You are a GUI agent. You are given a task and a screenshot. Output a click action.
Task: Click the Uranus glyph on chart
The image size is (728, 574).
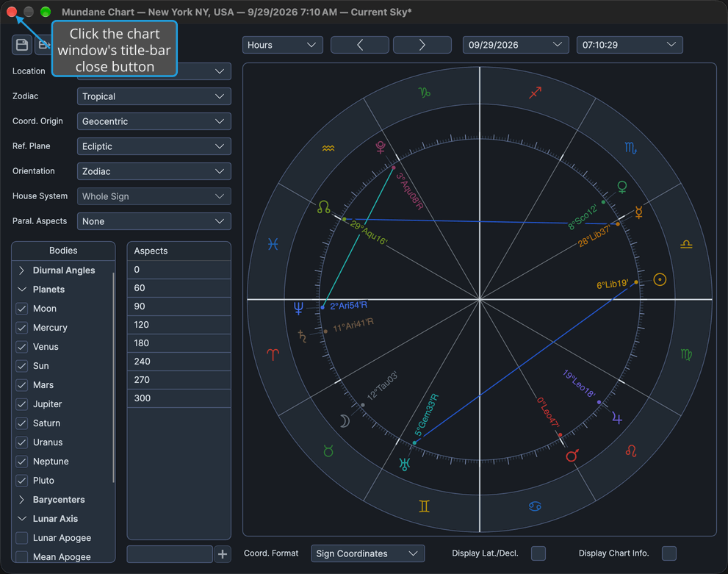pyautogui.click(x=404, y=464)
